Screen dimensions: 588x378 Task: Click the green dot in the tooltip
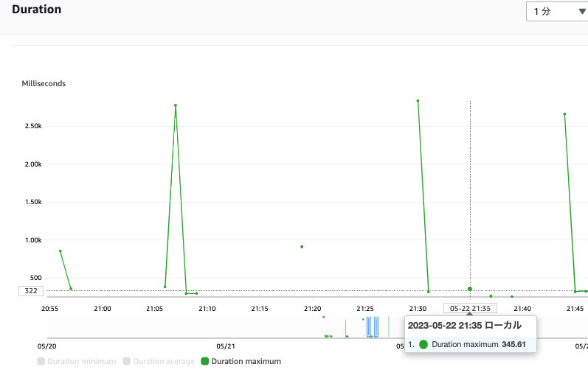(x=423, y=344)
